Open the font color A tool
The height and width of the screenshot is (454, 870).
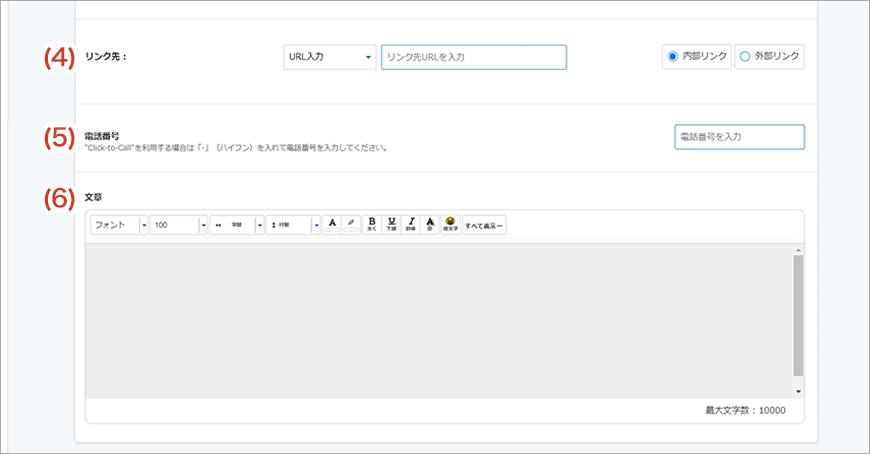point(332,225)
